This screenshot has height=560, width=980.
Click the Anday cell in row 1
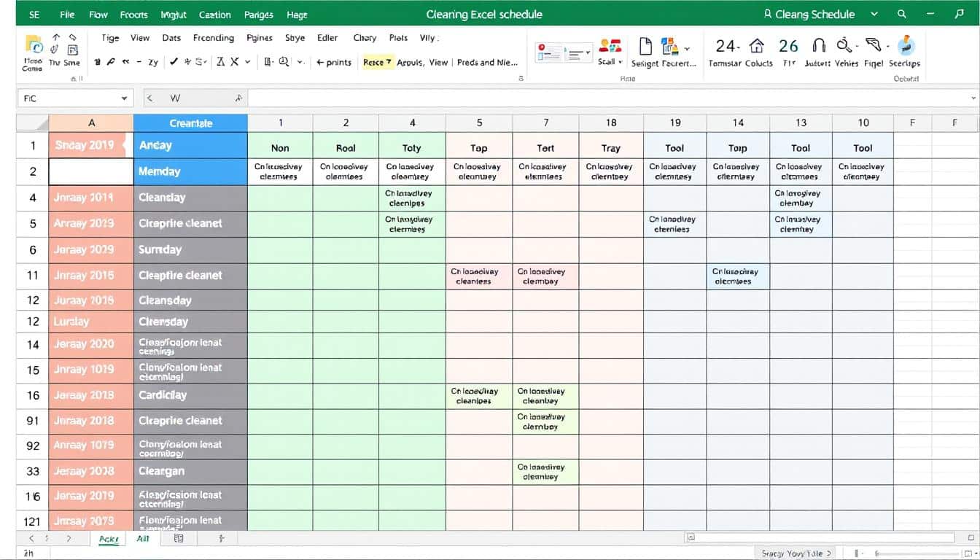click(x=190, y=145)
